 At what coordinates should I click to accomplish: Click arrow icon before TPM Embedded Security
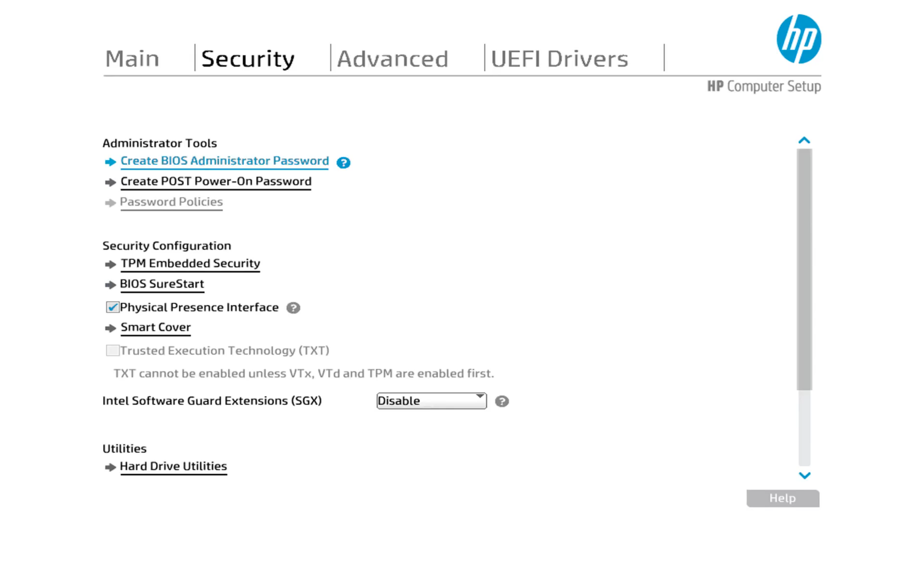click(x=110, y=265)
